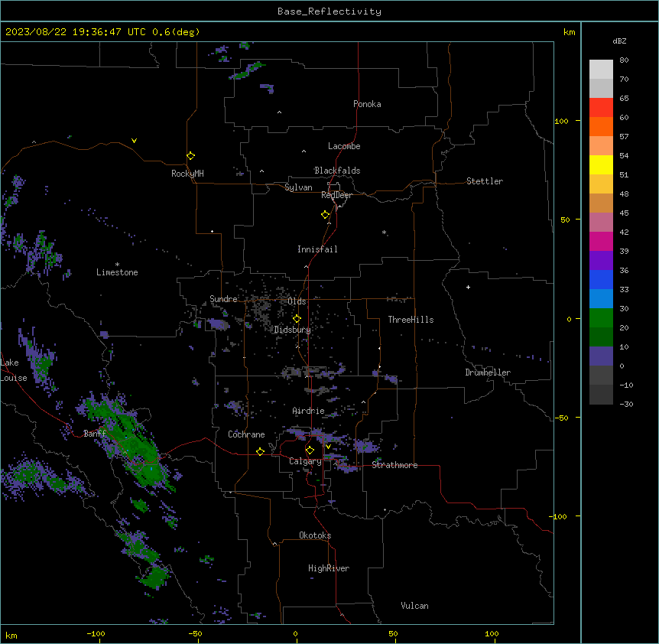Click the Drumheller label
Screen dimensions: 659x644
tap(488, 372)
